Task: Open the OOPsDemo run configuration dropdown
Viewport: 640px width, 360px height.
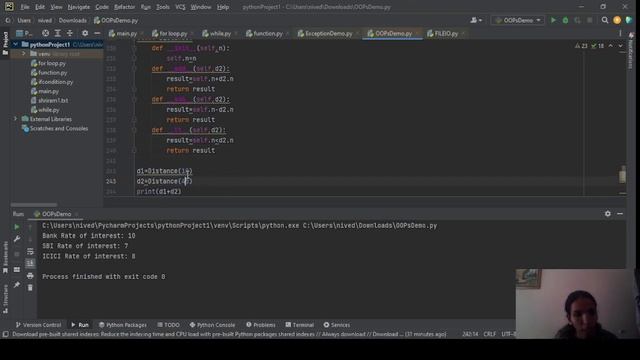Action: pyautogui.click(x=518, y=20)
